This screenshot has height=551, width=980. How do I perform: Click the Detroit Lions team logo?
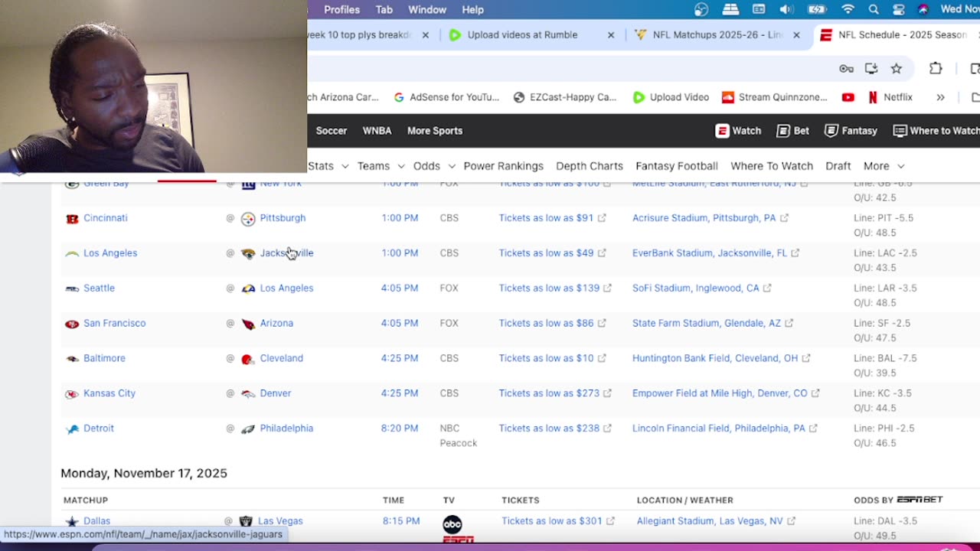[x=72, y=429]
